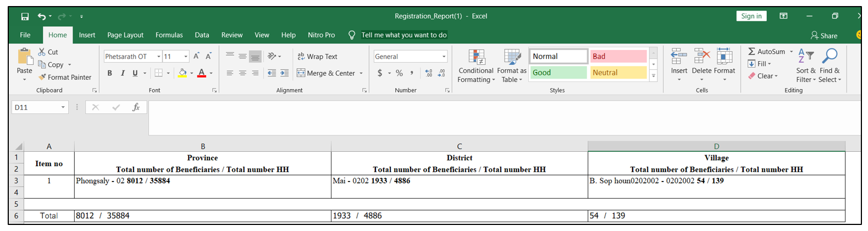Increase font size with large A icon
The width and height of the screenshot is (868, 231).
point(196,56)
